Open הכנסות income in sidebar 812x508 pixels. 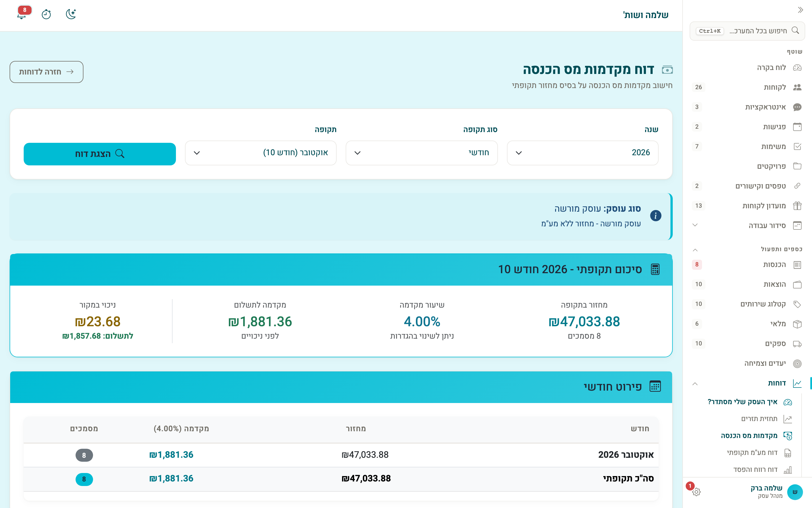747,265
